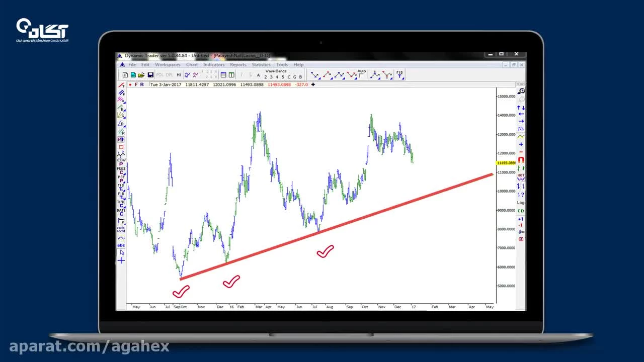644x362 pixels.
Task: Toggle the Log scale button
Action: coord(521,203)
